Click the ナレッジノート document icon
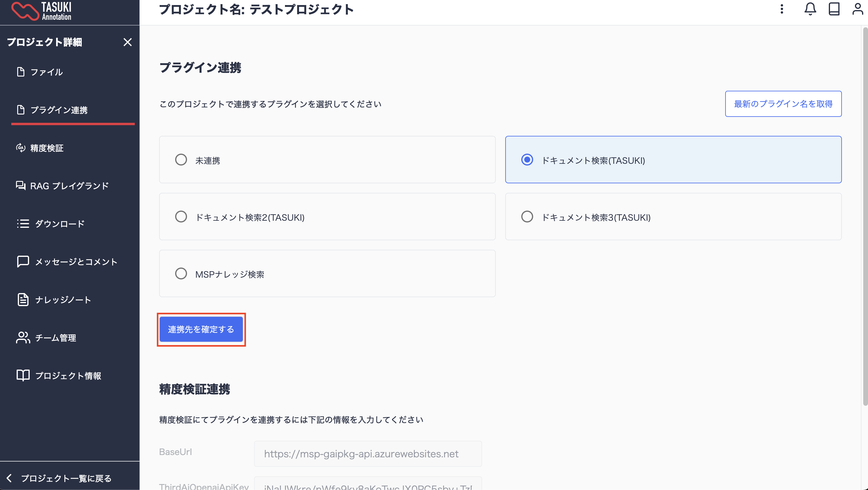This screenshot has height=490, width=868. (23, 299)
